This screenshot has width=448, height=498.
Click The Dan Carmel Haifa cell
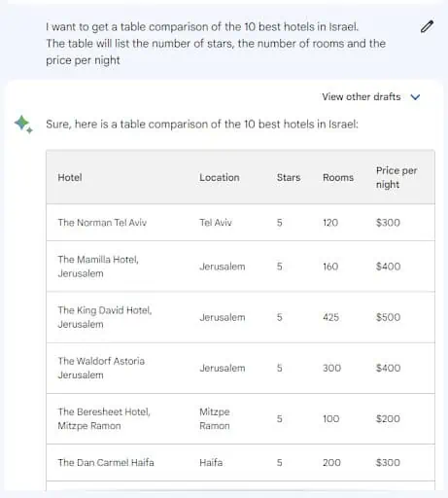(x=106, y=462)
